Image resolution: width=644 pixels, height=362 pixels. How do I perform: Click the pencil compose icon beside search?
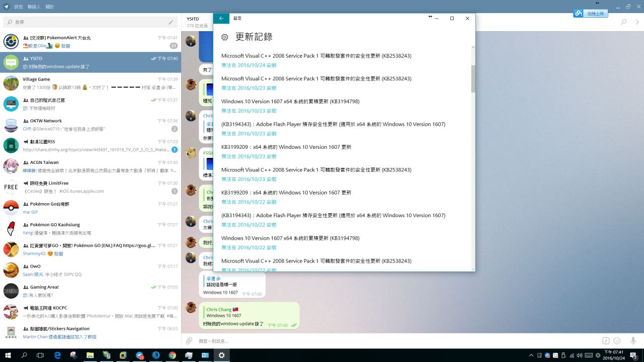coord(171,22)
